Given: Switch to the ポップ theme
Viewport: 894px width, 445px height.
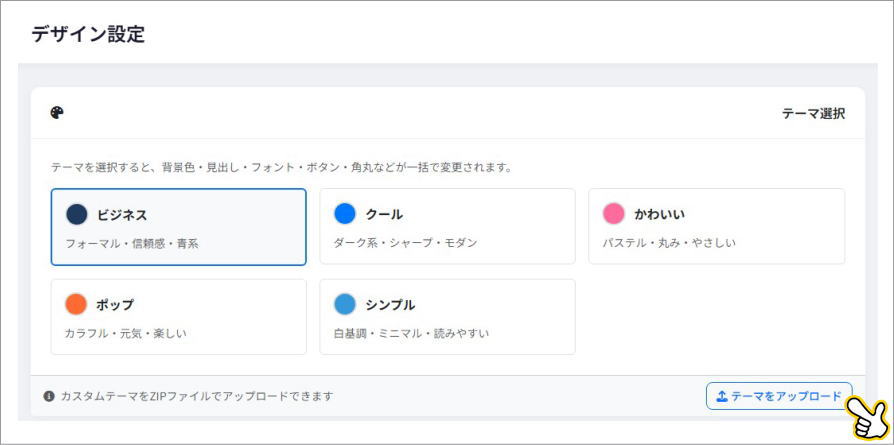Looking at the screenshot, I should click(178, 317).
